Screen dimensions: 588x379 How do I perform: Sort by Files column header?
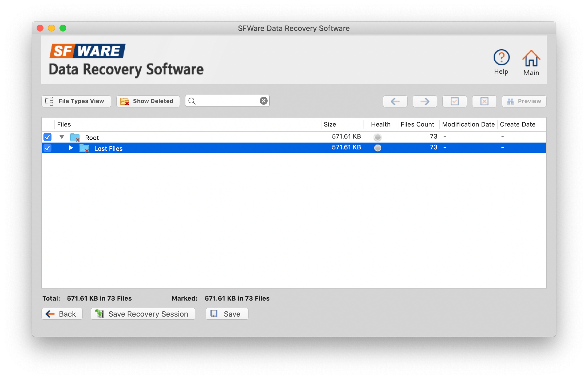(188, 125)
